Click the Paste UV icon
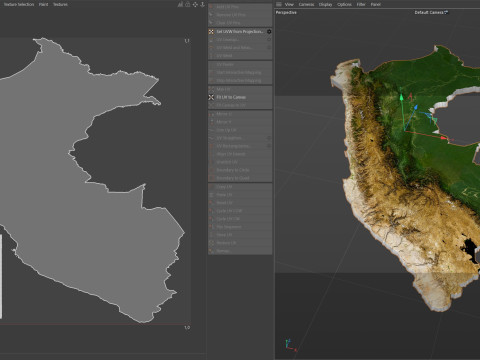This screenshot has height=360, width=480. coord(211,195)
